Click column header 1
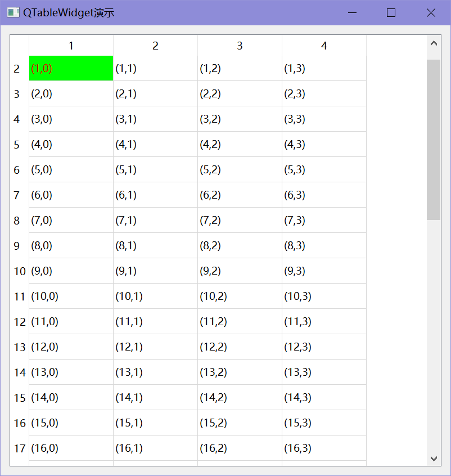This screenshot has height=476, width=451. click(71, 46)
